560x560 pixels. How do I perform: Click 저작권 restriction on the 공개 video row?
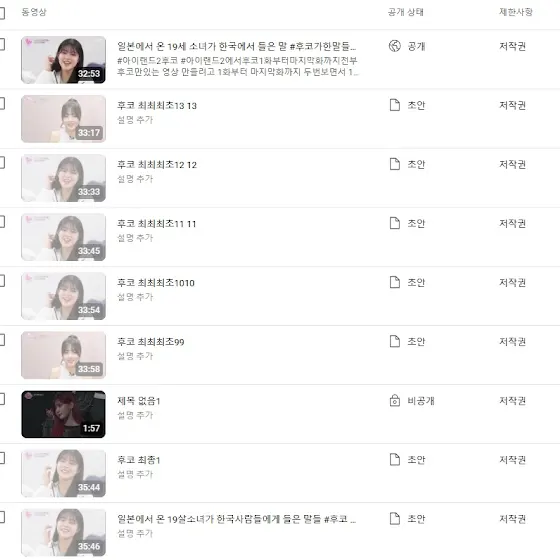[x=512, y=46]
